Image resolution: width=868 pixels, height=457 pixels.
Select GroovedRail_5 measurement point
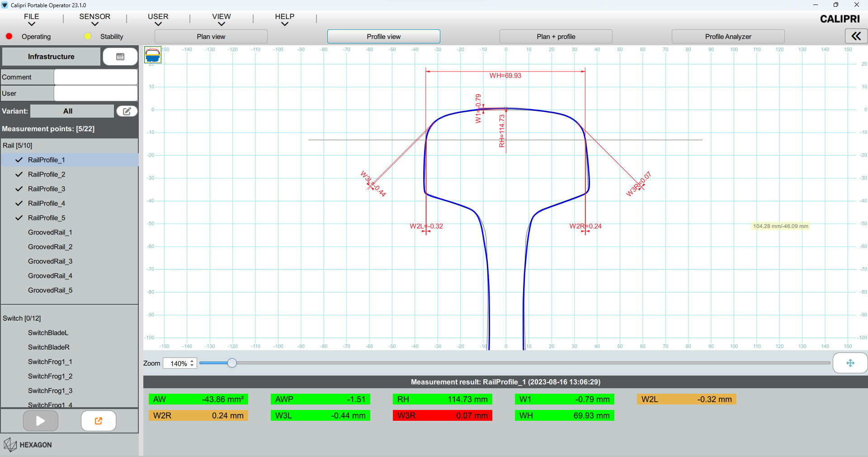50,290
